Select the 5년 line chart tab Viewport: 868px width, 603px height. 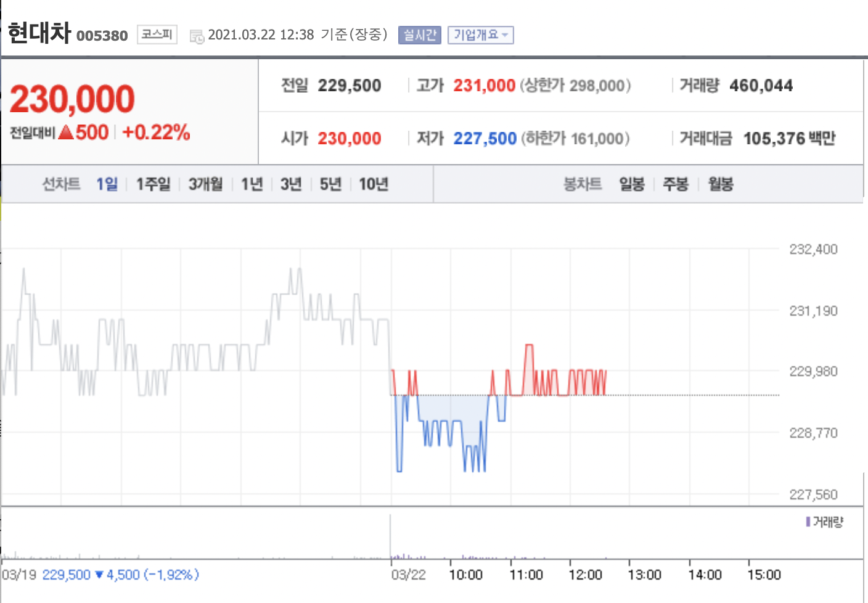pyautogui.click(x=330, y=184)
